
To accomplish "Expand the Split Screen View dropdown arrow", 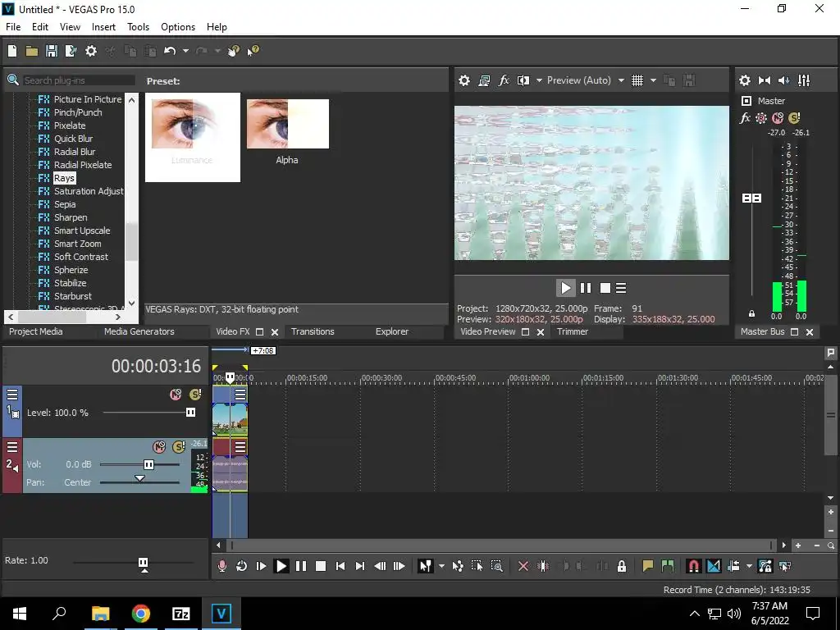I will pyautogui.click(x=539, y=80).
